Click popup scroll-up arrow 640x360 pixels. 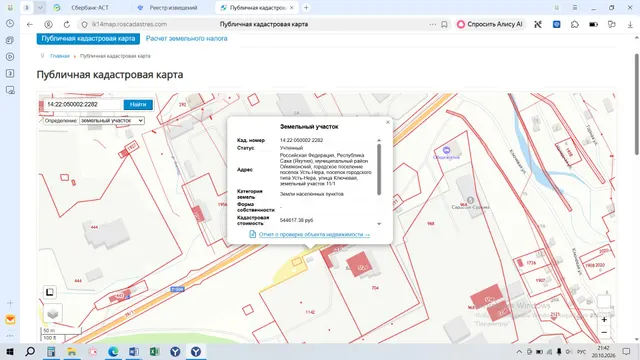(x=379, y=140)
